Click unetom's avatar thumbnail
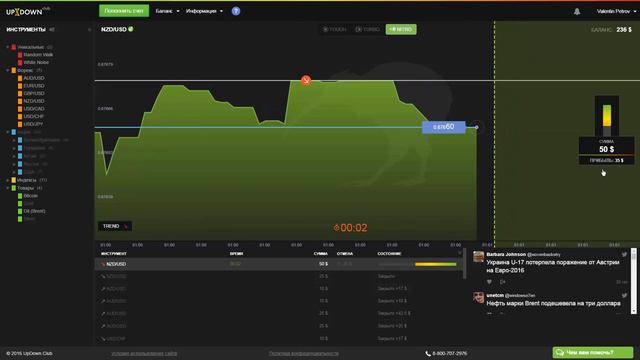The image size is (640, 360). pos(478,298)
